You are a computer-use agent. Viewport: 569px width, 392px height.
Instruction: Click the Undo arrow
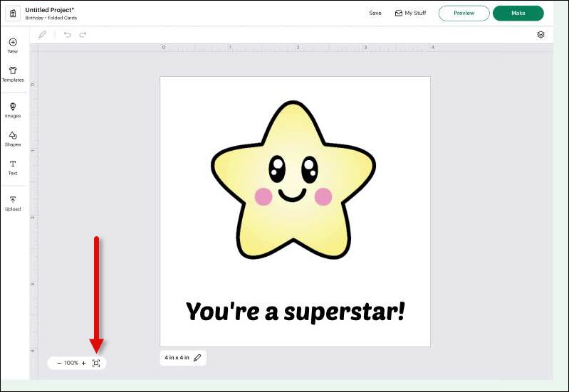[68, 34]
